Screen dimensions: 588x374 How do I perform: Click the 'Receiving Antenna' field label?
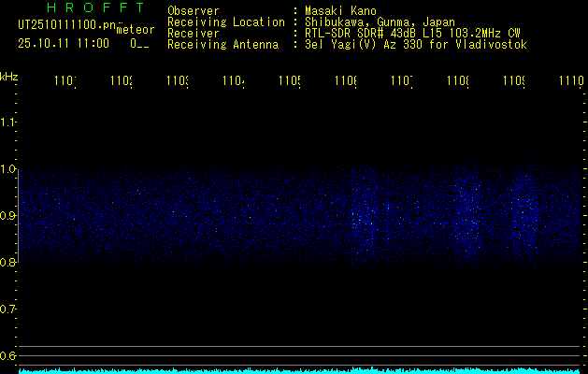coord(222,44)
